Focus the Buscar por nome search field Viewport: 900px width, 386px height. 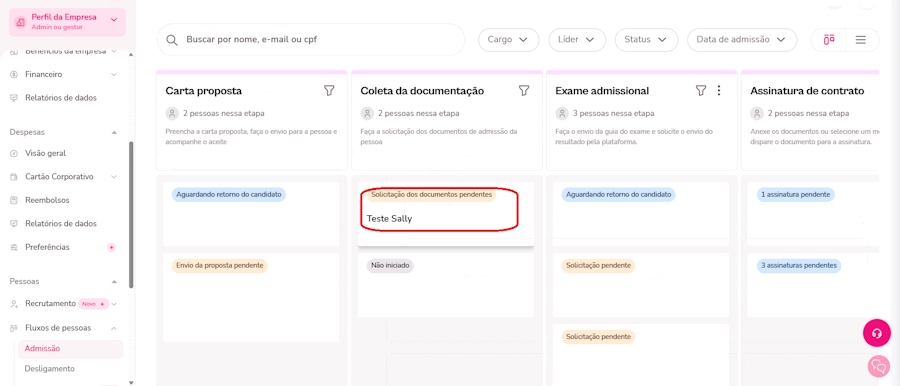(311, 40)
